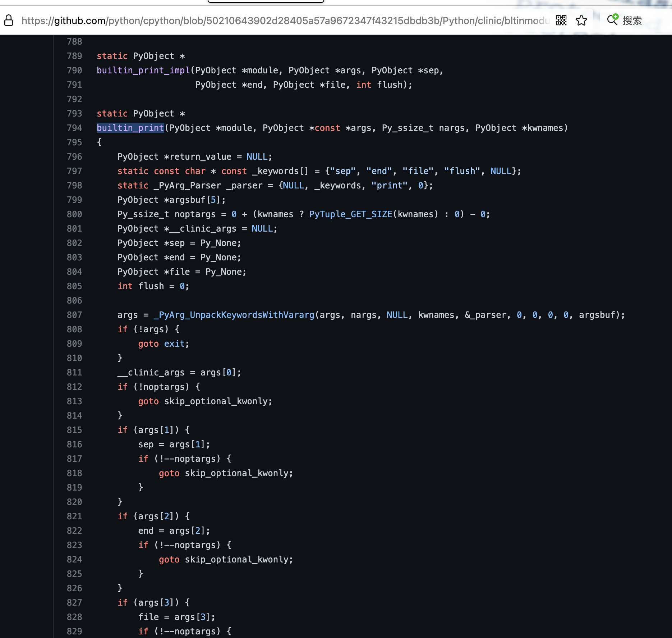Click PyTuple_GET_SIZE macro text

click(x=351, y=214)
